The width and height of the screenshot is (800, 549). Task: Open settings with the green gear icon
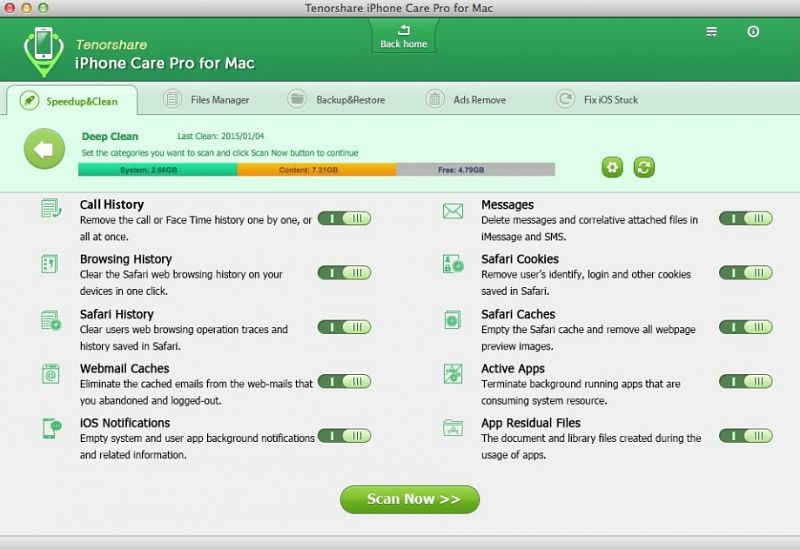tap(612, 167)
